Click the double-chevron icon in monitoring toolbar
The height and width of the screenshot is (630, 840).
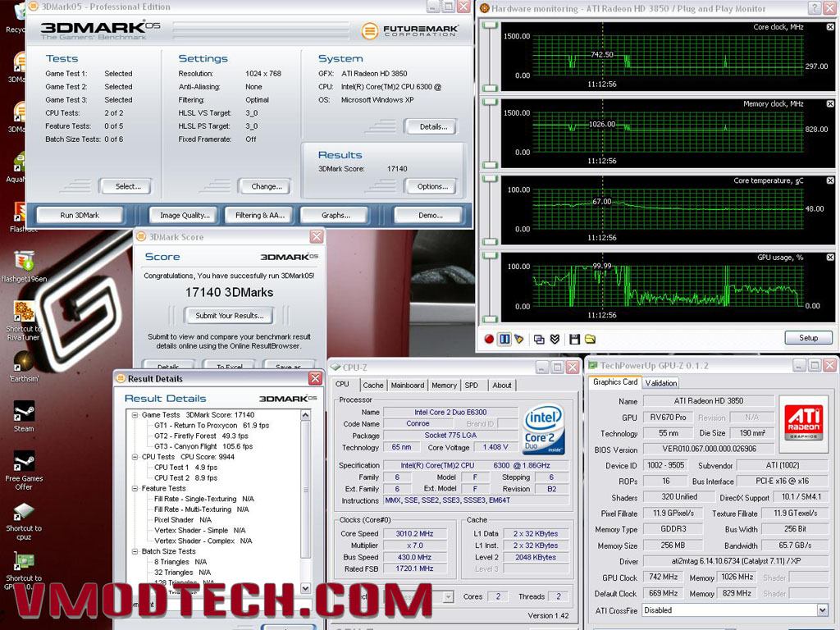pyautogui.click(x=555, y=339)
